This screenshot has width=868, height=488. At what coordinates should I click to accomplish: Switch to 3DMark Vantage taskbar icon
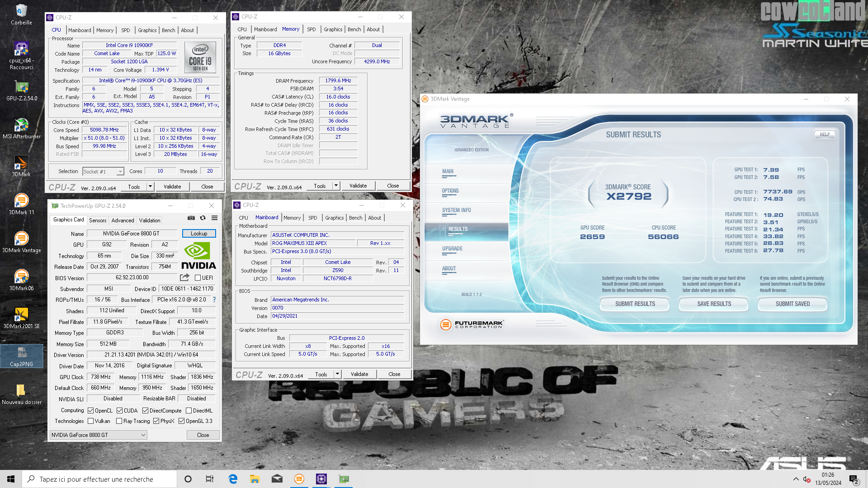[299, 479]
